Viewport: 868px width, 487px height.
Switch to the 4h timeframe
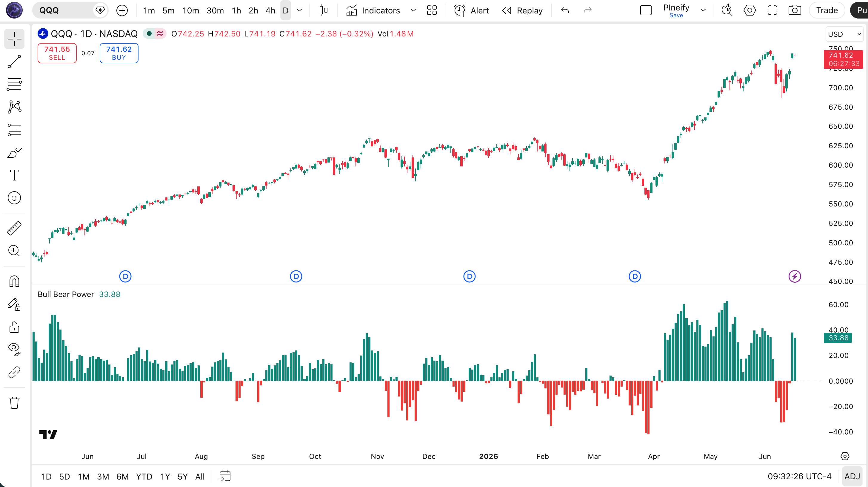(x=270, y=10)
